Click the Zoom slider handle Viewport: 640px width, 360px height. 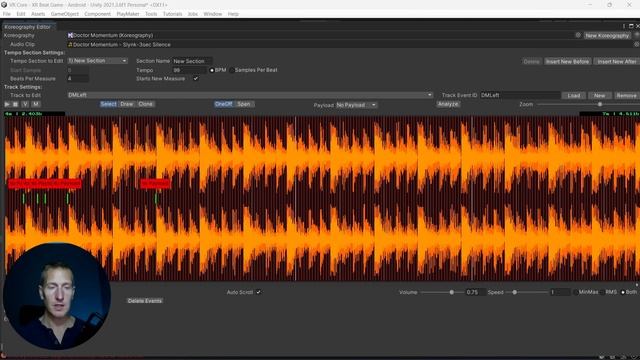[600, 104]
